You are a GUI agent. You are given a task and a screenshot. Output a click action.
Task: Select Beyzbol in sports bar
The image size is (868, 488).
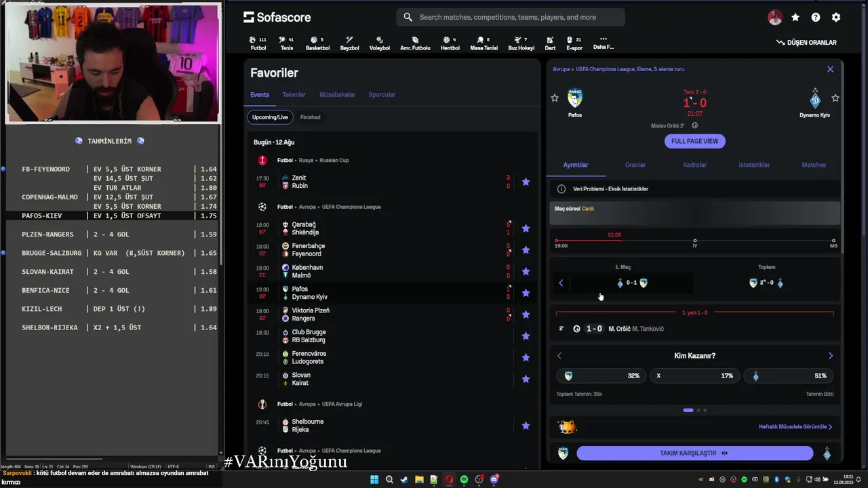[x=349, y=43]
